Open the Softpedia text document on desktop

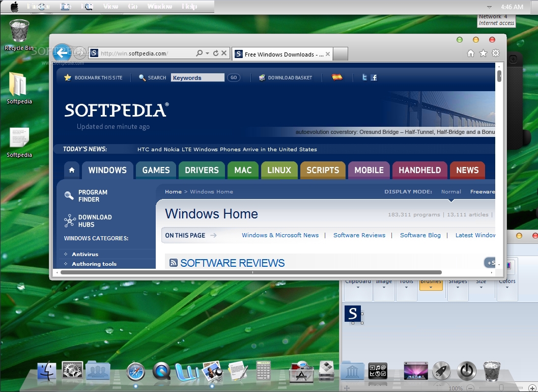point(19,143)
